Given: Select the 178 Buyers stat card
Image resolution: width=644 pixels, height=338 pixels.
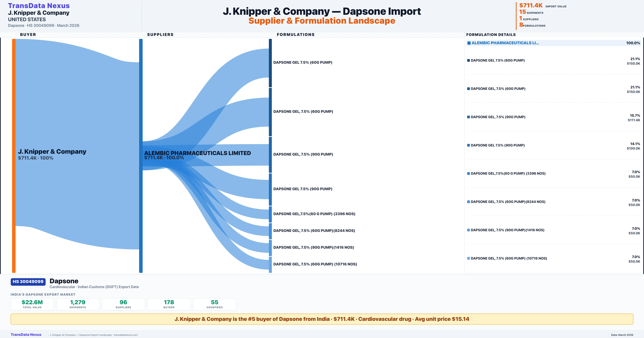Looking at the screenshot, I should [169, 304].
